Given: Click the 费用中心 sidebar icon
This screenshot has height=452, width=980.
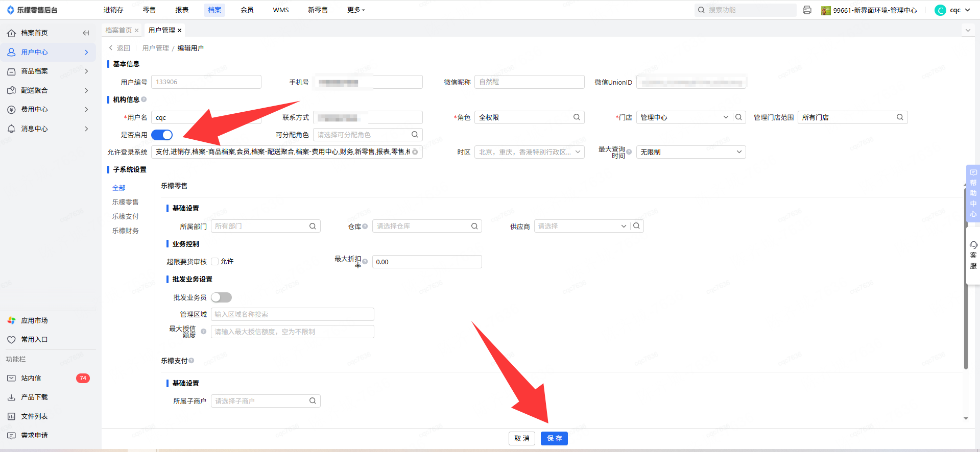Looking at the screenshot, I should click(x=11, y=110).
